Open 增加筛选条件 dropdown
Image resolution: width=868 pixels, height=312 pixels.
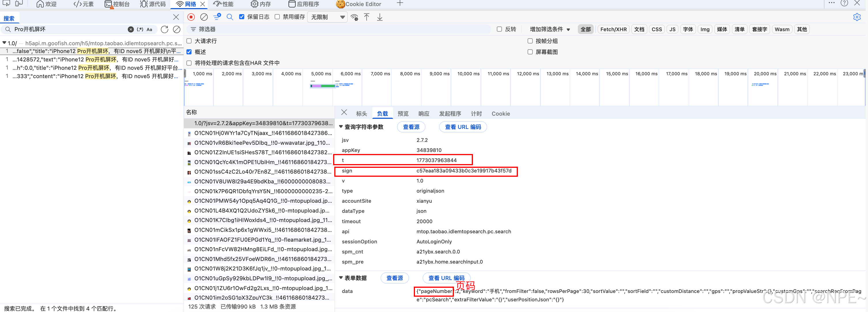(550, 29)
